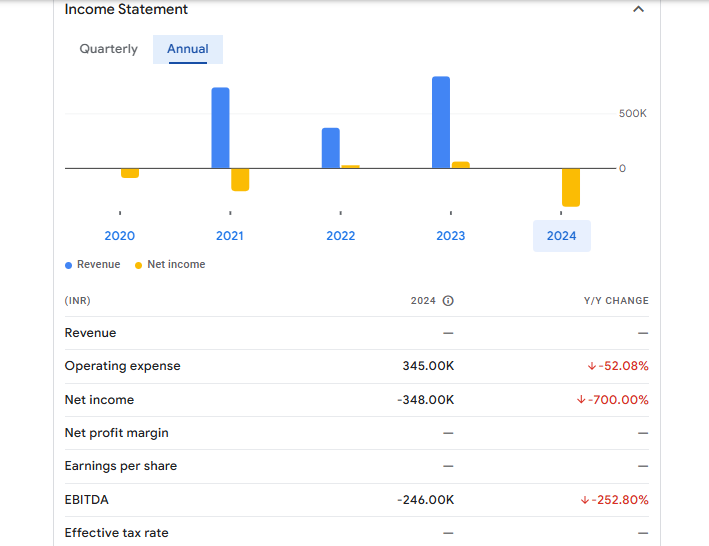Click the red down arrow beside -52.08%
Viewport: 709px width, 546px height.
pos(592,366)
